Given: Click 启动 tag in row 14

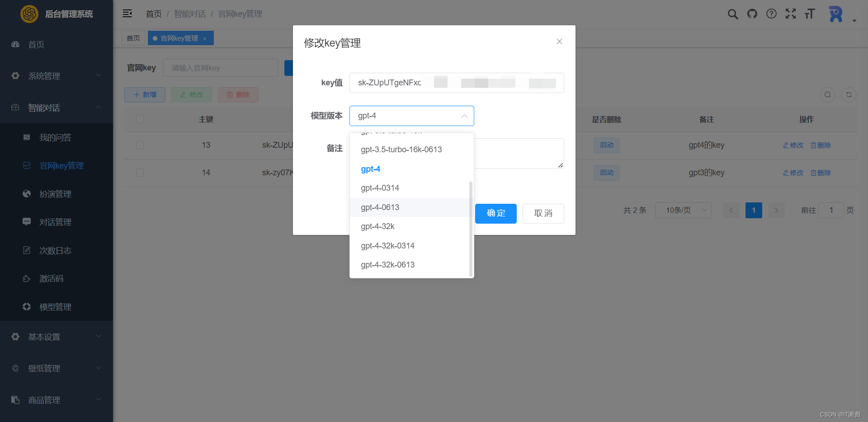Looking at the screenshot, I should click(x=607, y=173).
